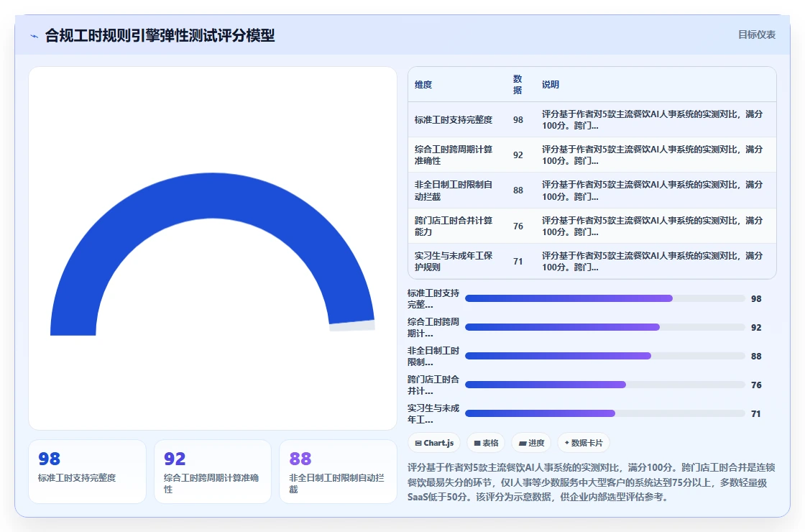This screenshot has height=532, width=805.
Task: Click the table value 92
Action: 518,155
